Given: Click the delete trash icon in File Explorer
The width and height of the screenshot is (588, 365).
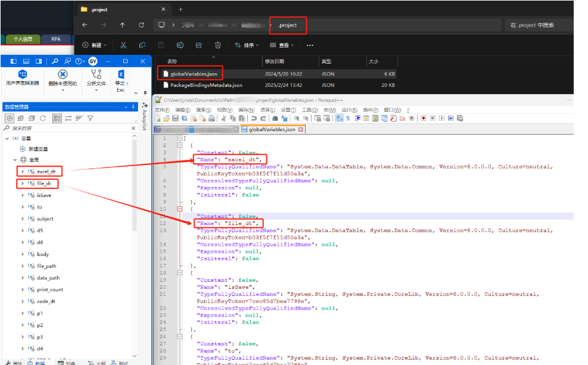Looking at the screenshot, I should coord(217,45).
